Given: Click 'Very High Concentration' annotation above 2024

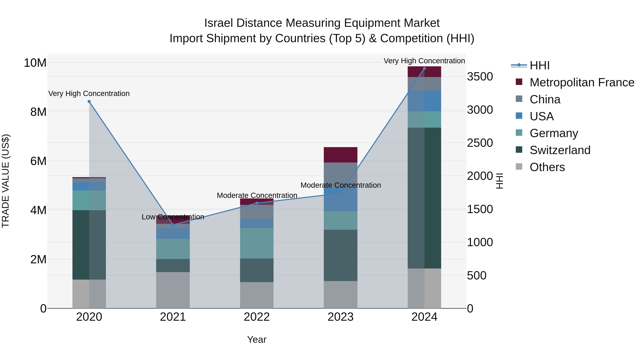Looking at the screenshot, I should pyautogui.click(x=424, y=61).
